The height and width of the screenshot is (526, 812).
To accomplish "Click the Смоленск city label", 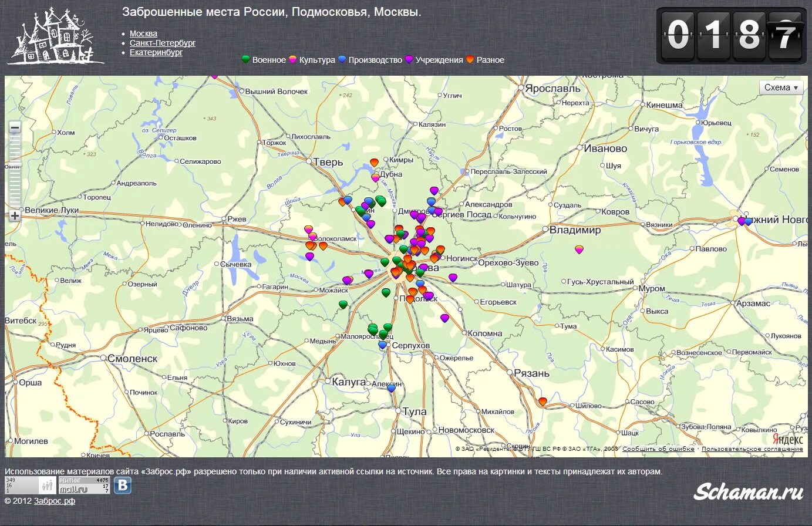I will click(133, 358).
